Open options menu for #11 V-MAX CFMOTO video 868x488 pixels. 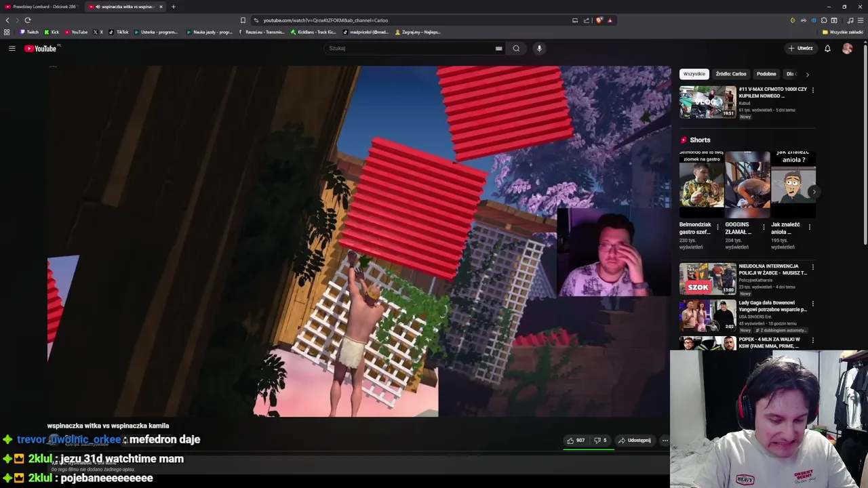coord(812,89)
